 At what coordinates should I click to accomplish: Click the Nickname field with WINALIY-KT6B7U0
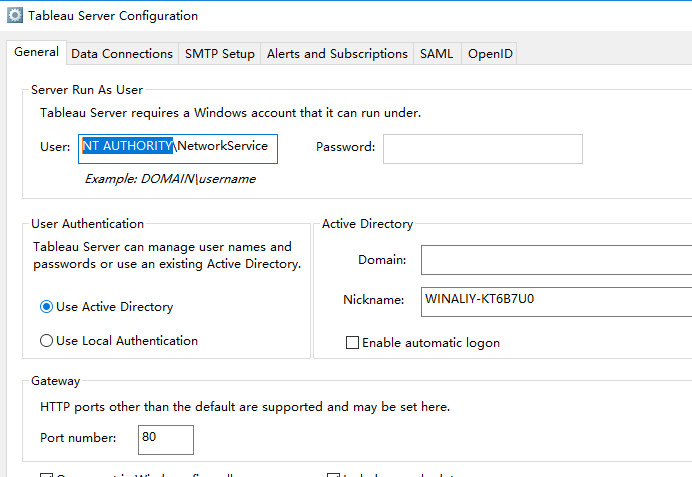(557, 302)
